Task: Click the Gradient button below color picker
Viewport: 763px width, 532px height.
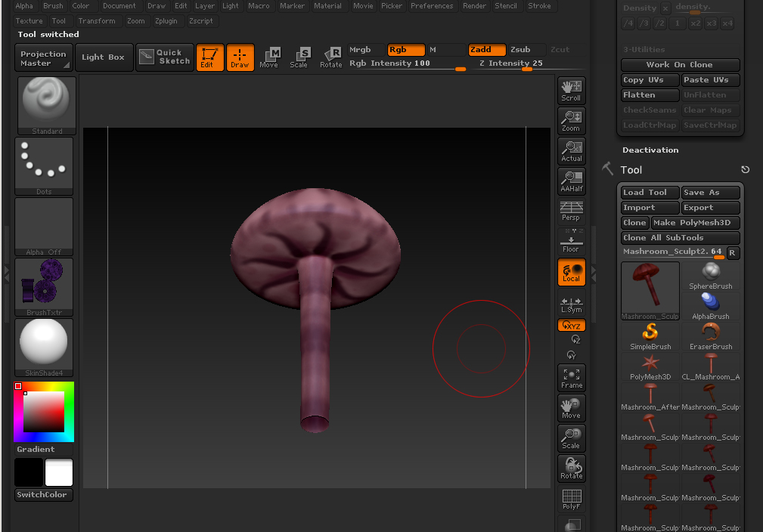Action: click(x=44, y=450)
